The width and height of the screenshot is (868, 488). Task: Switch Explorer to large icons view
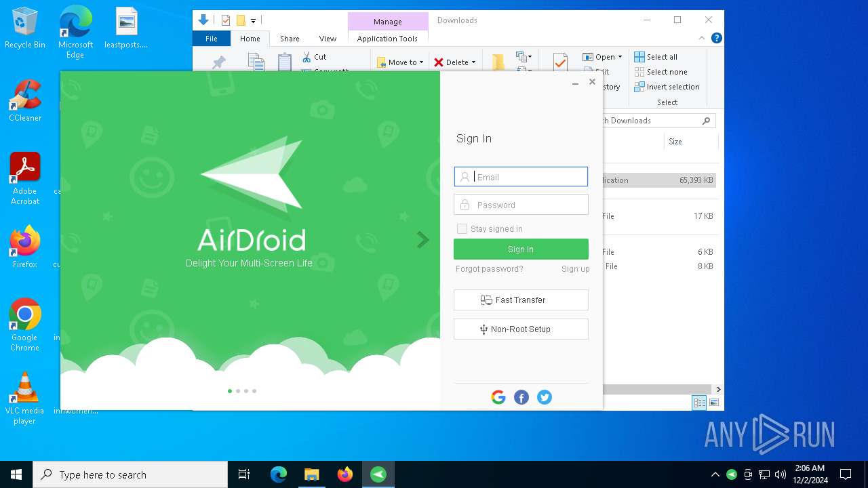[x=713, y=403]
